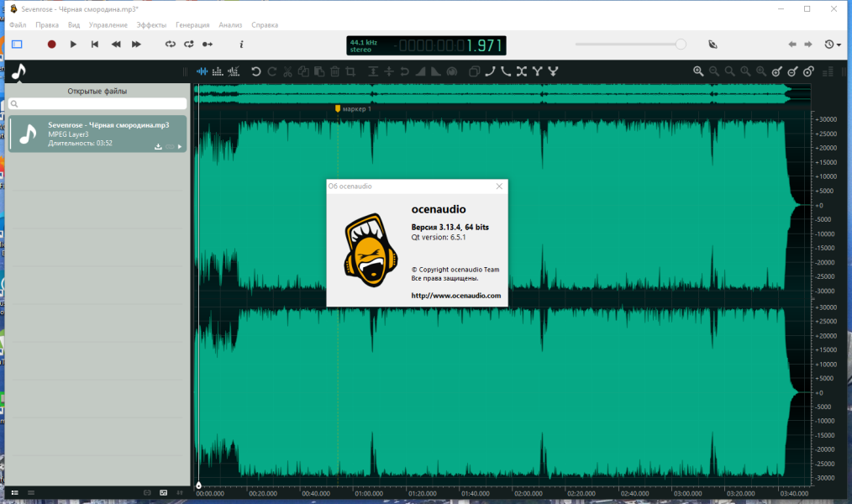The height and width of the screenshot is (504, 852).
Task: Play the loaded audio track
Action: (73, 45)
